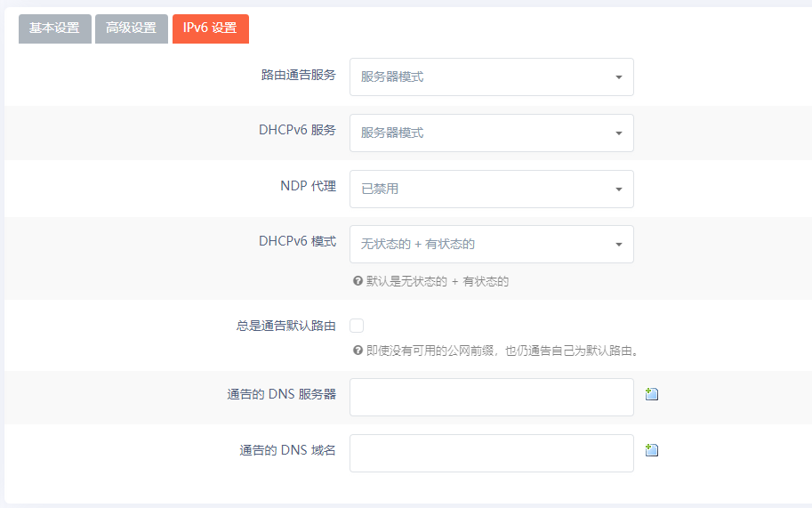The height and width of the screenshot is (508, 812).
Task: Open the NDP 代理 dropdown showing 已禁用
Action: coord(491,189)
